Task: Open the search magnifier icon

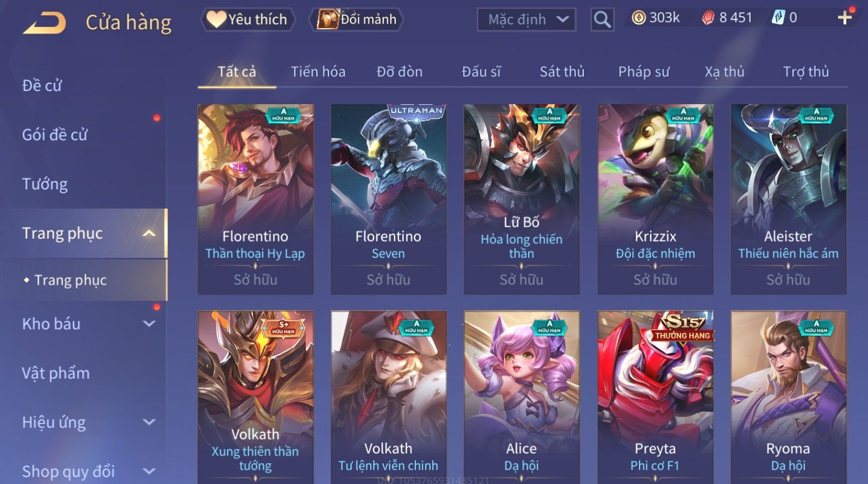Action: (602, 20)
